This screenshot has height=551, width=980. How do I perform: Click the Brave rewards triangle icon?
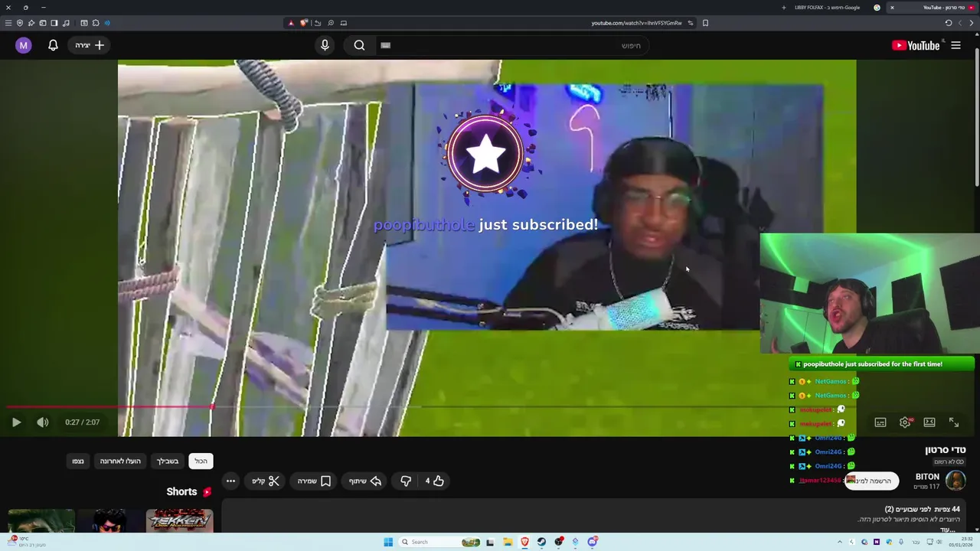(291, 23)
